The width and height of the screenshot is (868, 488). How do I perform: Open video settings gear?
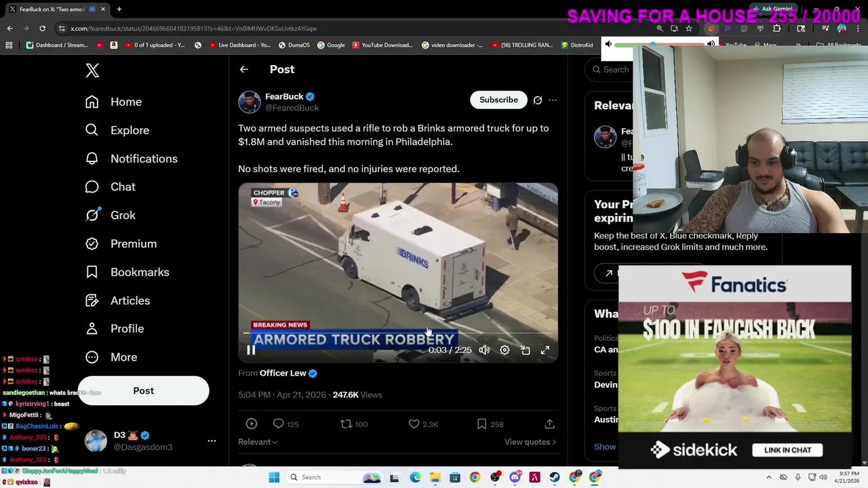(505, 350)
